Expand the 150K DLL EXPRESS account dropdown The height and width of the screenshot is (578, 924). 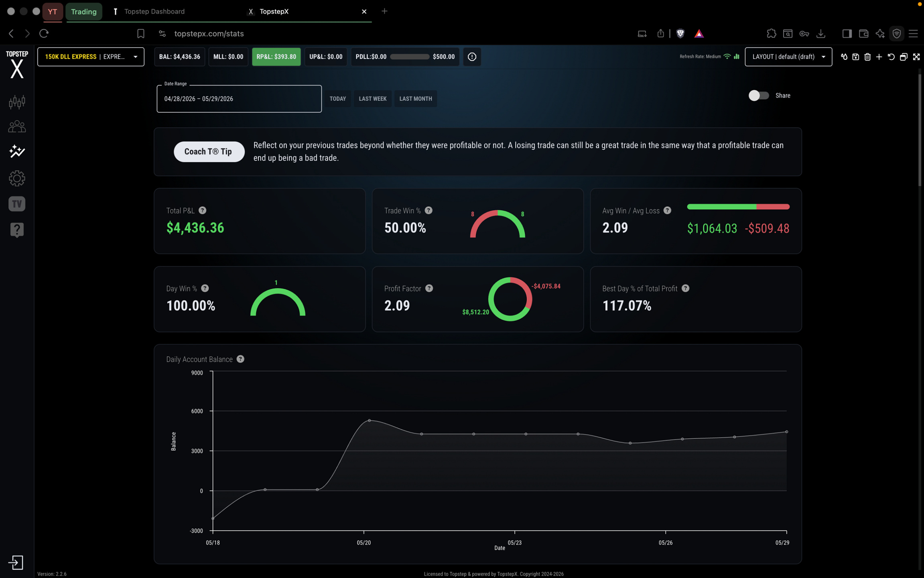pyautogui.click(x=91, y=57)
